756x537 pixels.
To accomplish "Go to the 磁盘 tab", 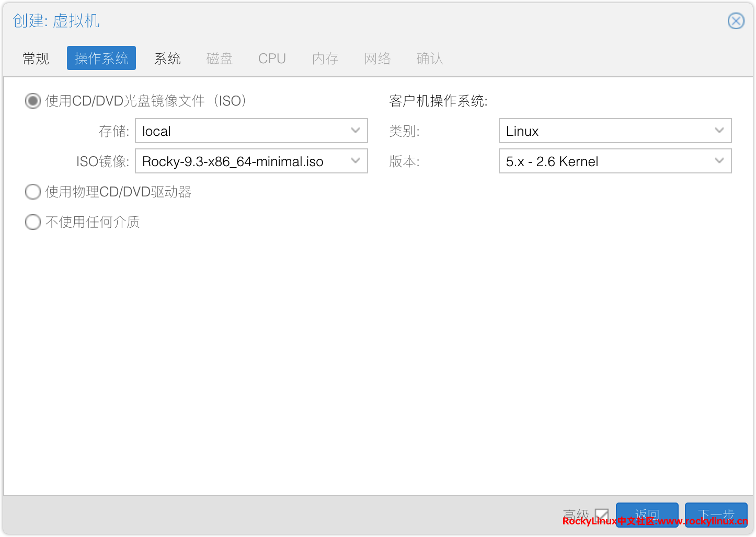I will click(x=220, y=59).
